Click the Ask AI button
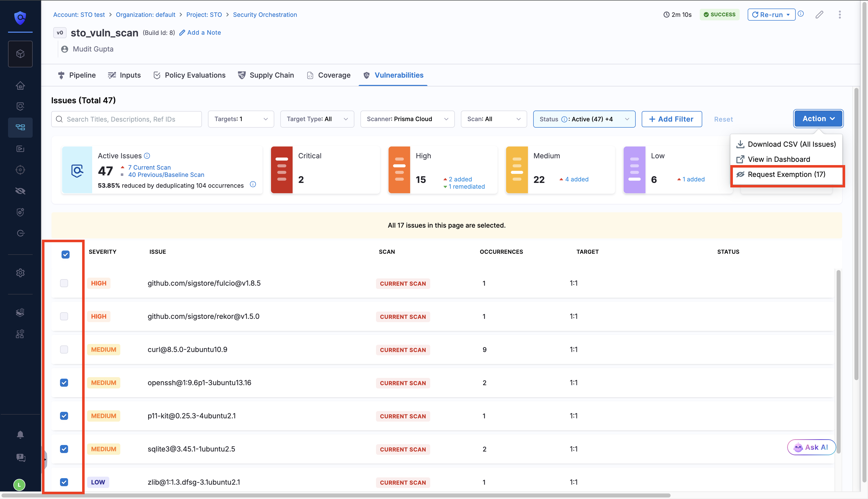The image size is (868, 499). coord(811,447)
